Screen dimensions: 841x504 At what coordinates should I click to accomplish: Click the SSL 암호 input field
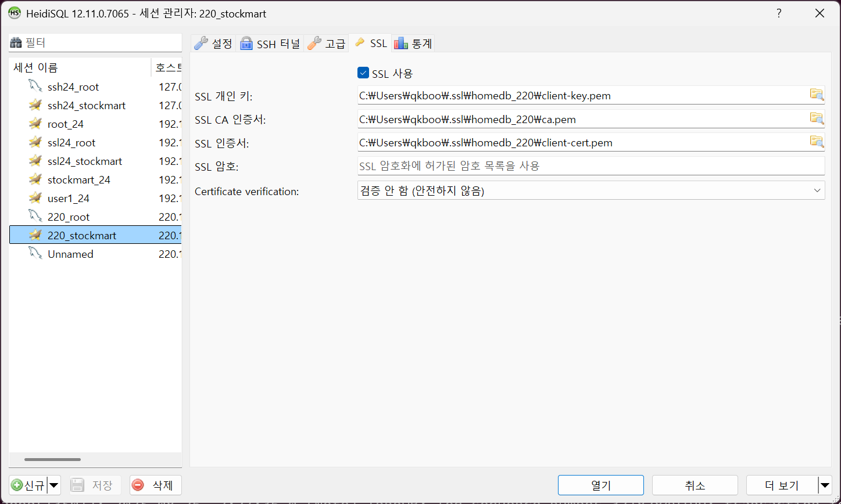click(x=591, y=166)
